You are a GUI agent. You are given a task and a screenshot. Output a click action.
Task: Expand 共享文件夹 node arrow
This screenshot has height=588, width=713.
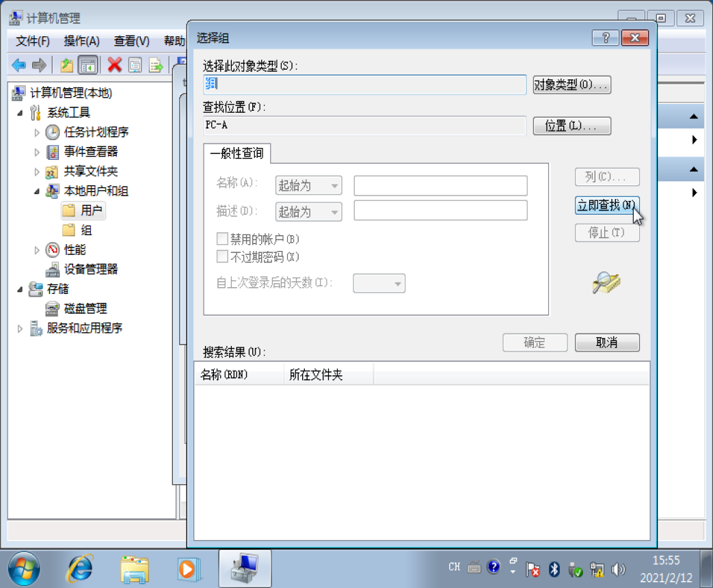click(37, 172)
